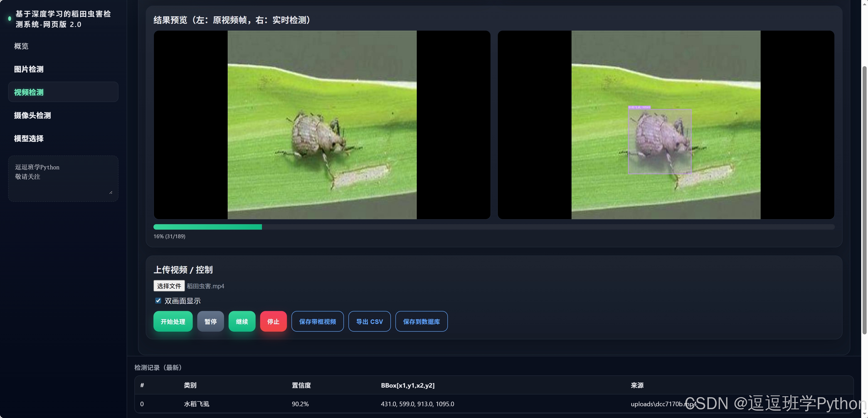Screen dimensions: 868x418
Task: Click 保存带框视频 to save the annotated video
Action: pos(317,321)
